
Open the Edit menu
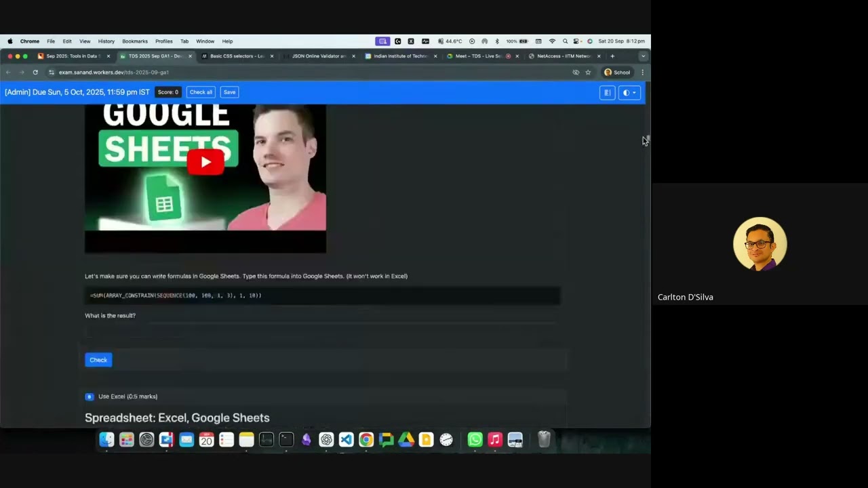tap(67, 41)
